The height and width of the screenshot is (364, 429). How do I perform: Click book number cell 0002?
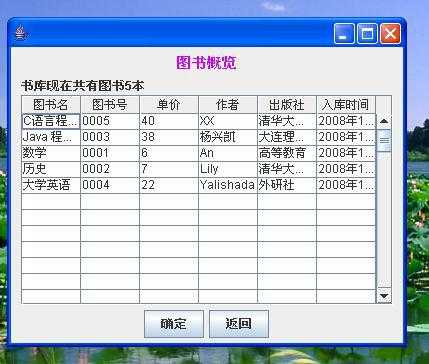[110, 169]
